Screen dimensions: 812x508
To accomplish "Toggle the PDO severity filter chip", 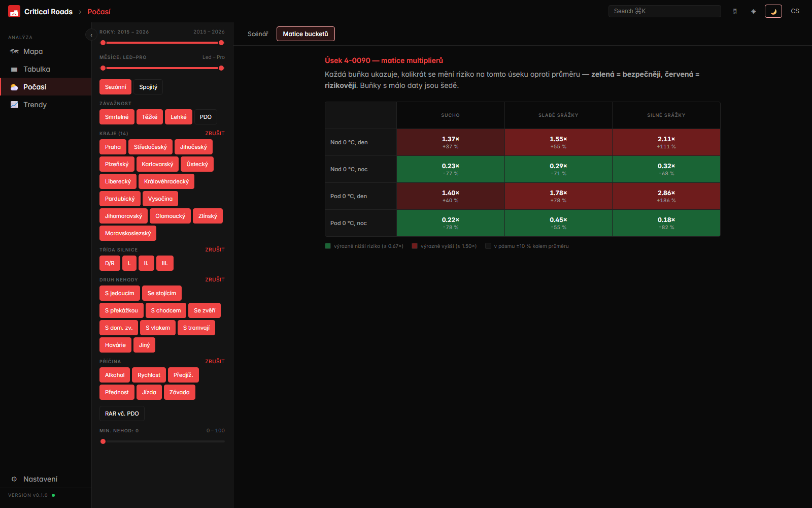I will 206,117.
